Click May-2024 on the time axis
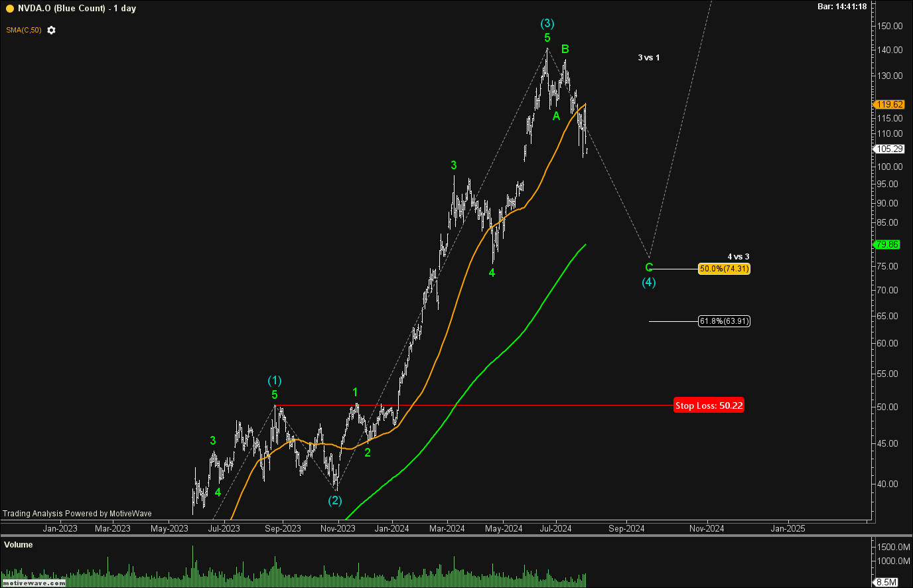 click(504, 529)
